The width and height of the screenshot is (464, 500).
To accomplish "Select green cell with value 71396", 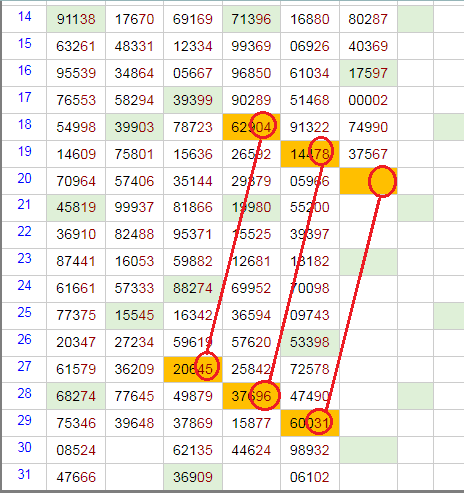I will 252,19.
